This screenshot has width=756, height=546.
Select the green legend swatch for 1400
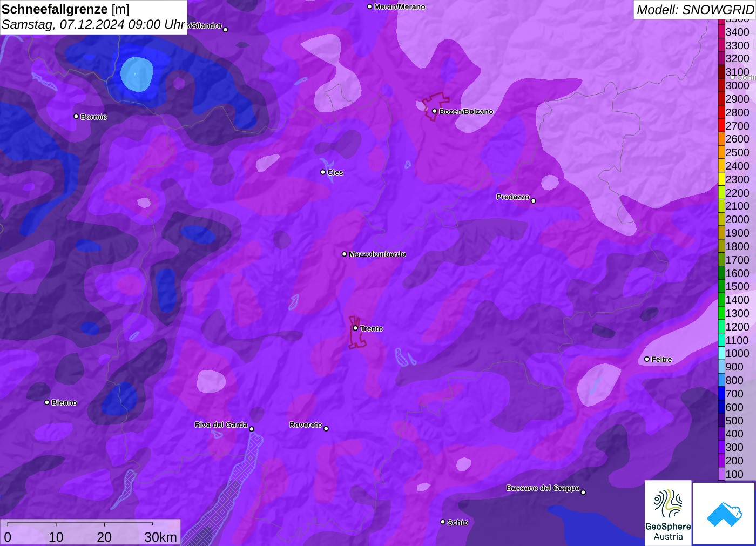[x=721, y=300]
